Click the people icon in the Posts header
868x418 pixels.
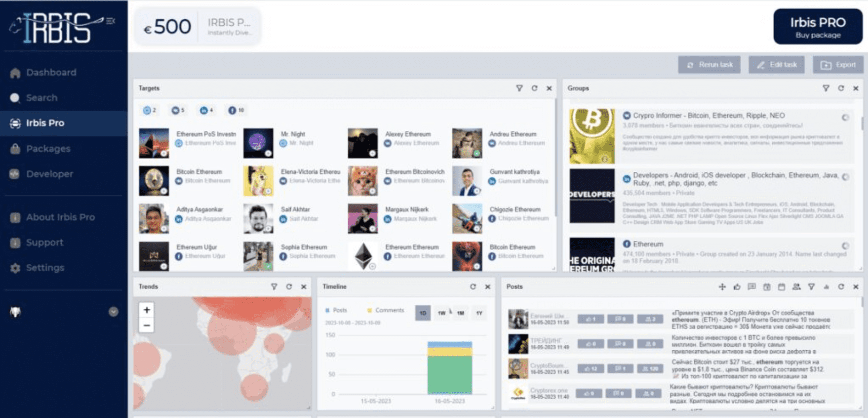click(x=796, y=287)
